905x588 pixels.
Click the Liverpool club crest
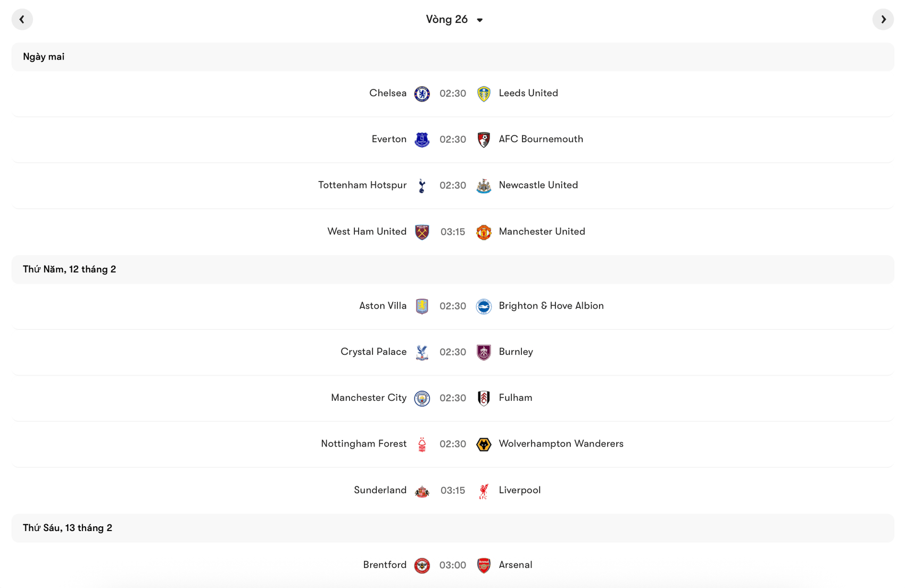(484, 490)
